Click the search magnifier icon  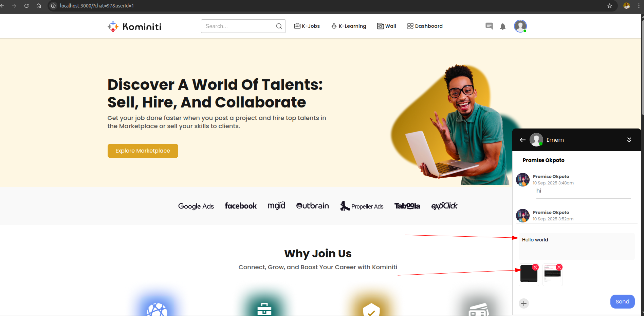pos(279,26)
